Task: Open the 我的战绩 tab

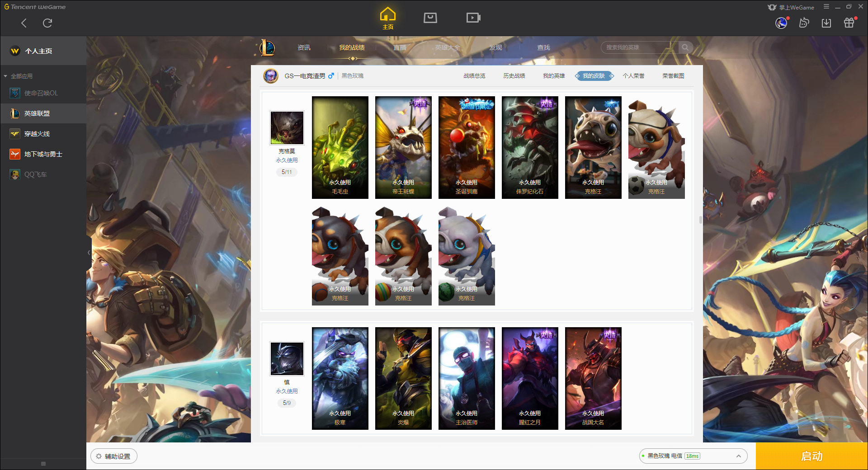Action: coord(352,47)
